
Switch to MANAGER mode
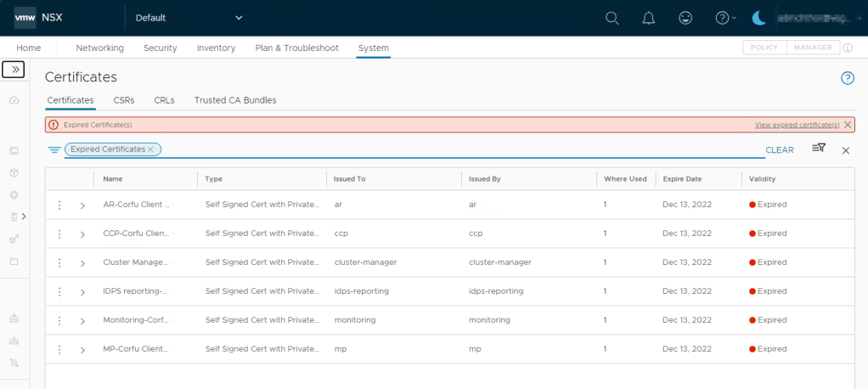(x=813, y=48)
